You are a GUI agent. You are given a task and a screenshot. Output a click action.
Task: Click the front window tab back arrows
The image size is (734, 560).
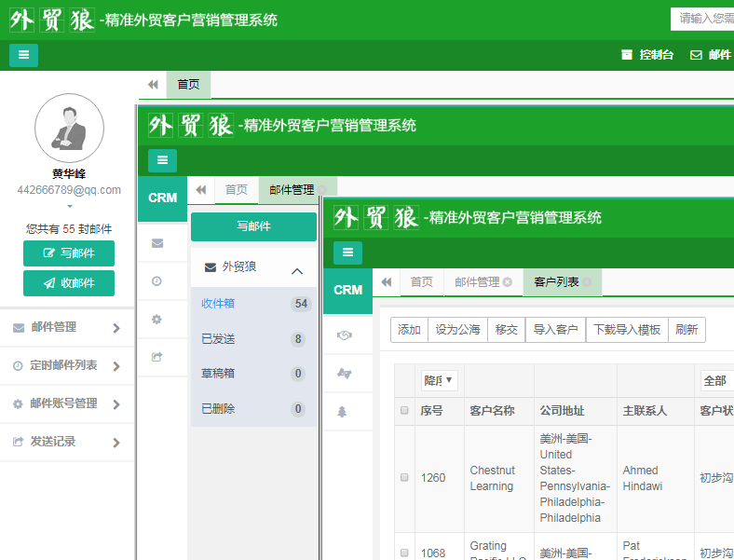point(387,282)
